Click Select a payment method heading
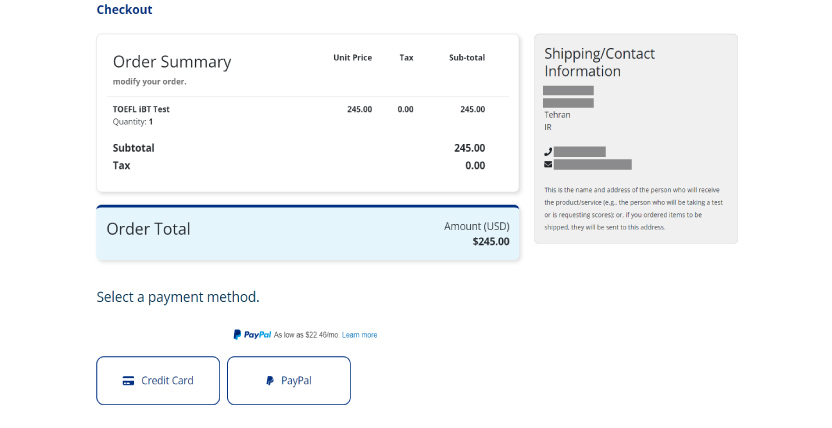The width and height of the screenshot is (832, 428). coord(178,297)
